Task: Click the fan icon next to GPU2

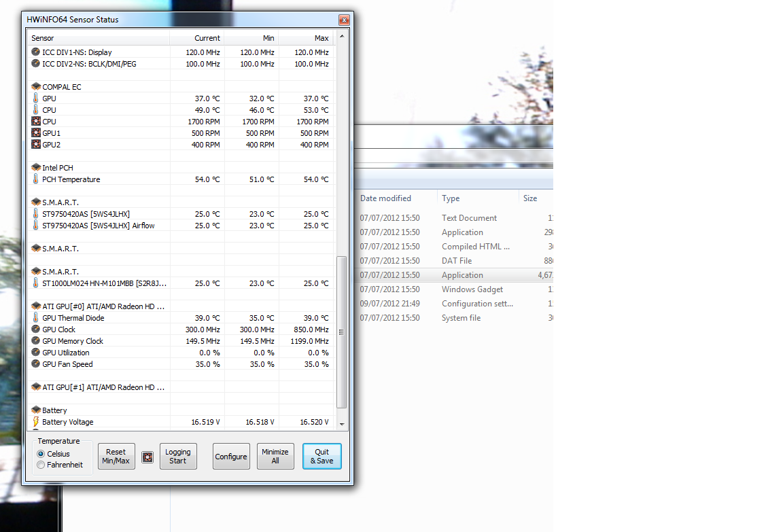Action: click(x=36, y=144)
